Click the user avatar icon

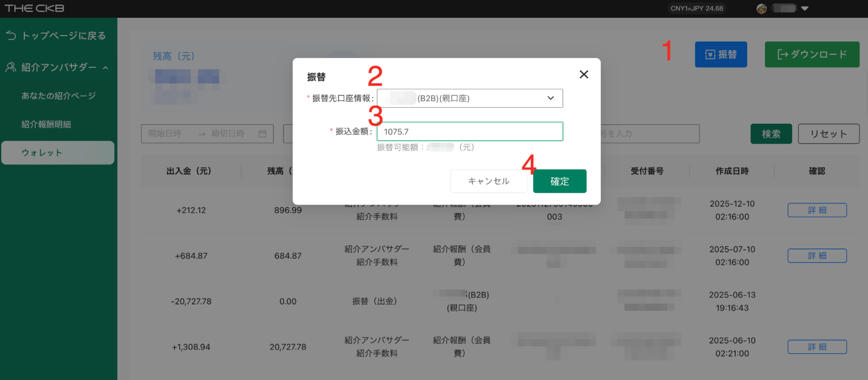pyautogui.click(x=761, y=8)
